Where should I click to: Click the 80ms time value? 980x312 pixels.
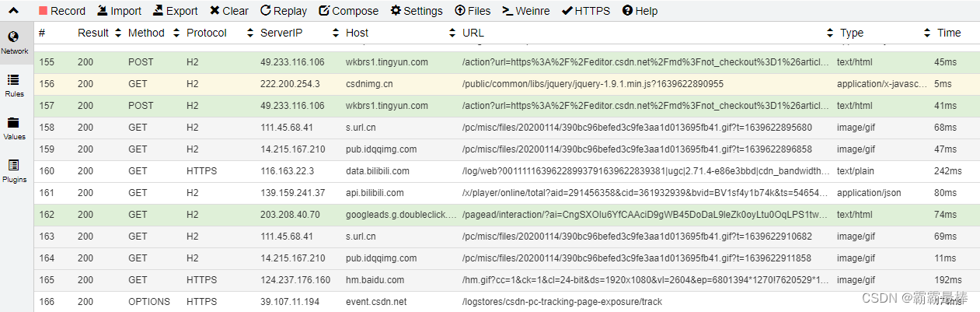click(x=945, y=193)
